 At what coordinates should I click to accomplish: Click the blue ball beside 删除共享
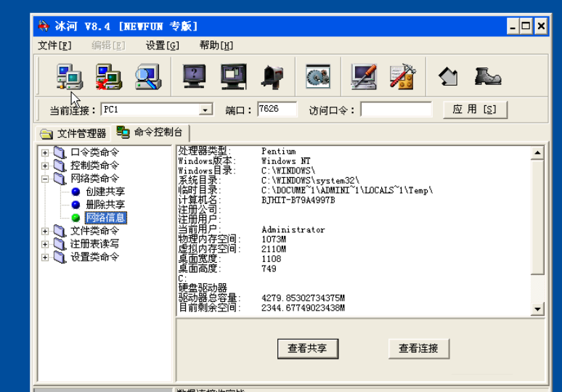tap(76, 205)
